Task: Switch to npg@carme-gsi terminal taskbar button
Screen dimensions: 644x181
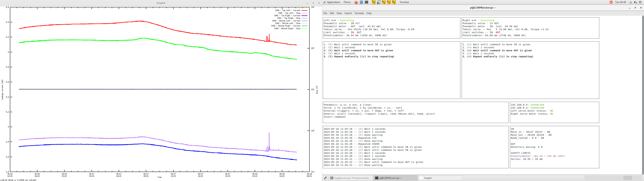Action: click(x=351, y=178)
